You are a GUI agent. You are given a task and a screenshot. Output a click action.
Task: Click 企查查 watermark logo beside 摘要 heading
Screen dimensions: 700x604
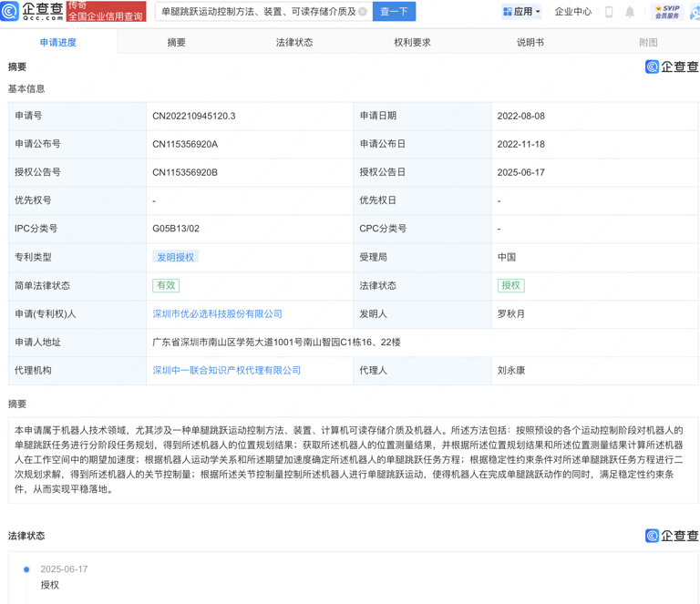(672, 67)
